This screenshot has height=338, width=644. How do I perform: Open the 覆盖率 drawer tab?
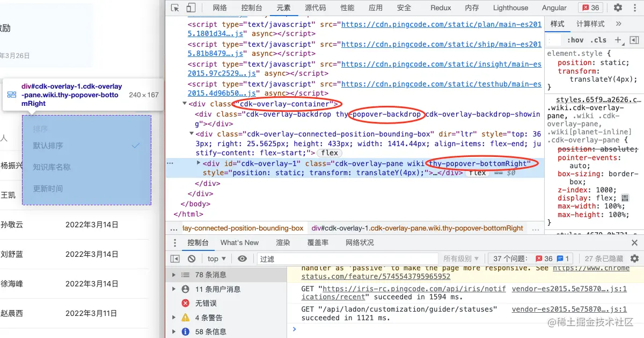318,243
